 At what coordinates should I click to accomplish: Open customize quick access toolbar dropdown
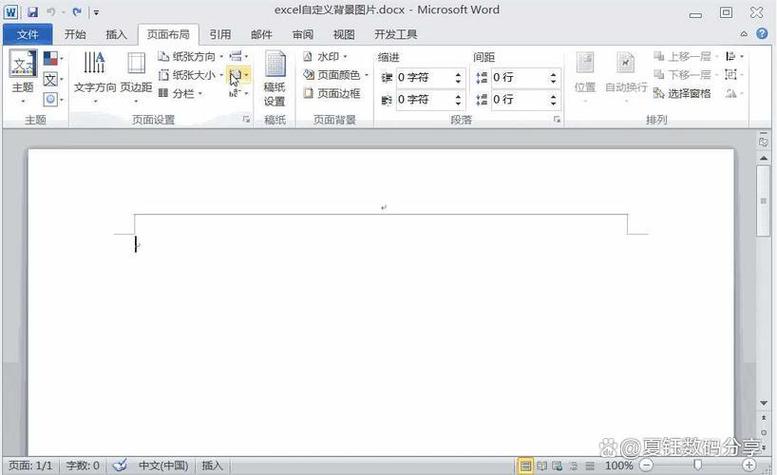(x=96, y=12)
